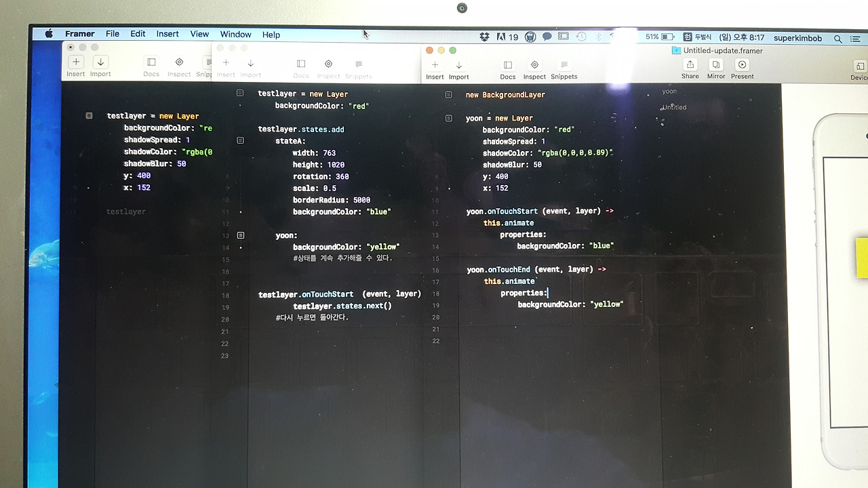The image size is (868, 488).
Task: Open the Time Machine menu bar icon
Action: point(581,37)
